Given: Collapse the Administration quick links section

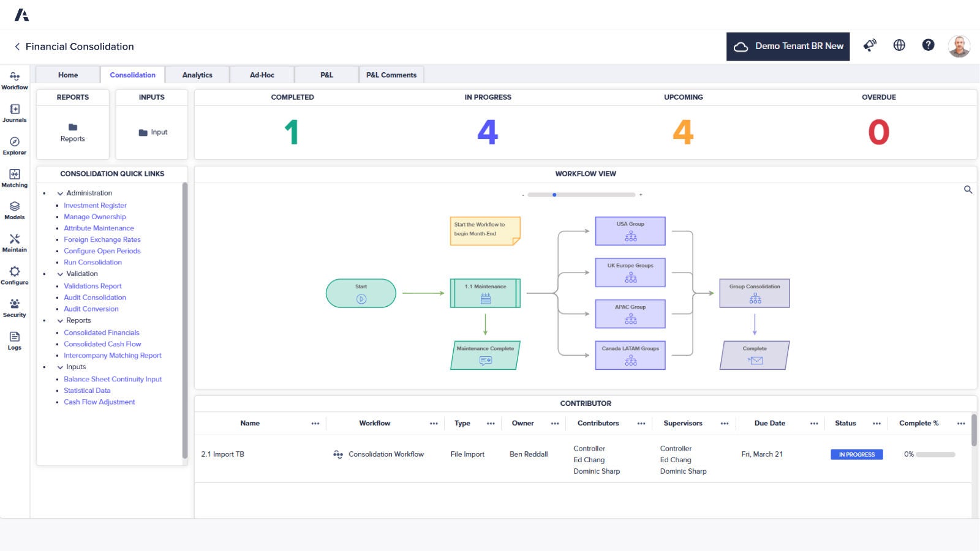Looking at the screenshot, I should coord(59,193).
